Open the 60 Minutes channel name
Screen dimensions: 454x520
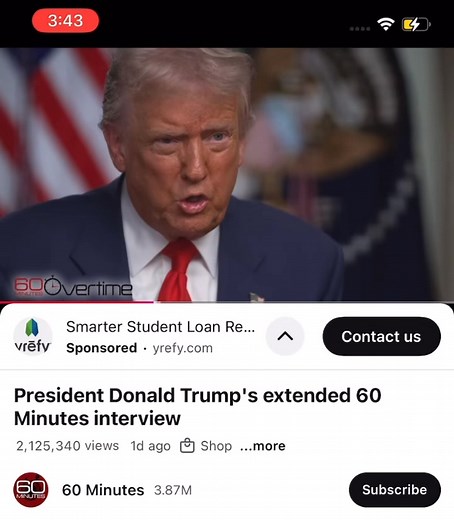[x=103, y=490]
